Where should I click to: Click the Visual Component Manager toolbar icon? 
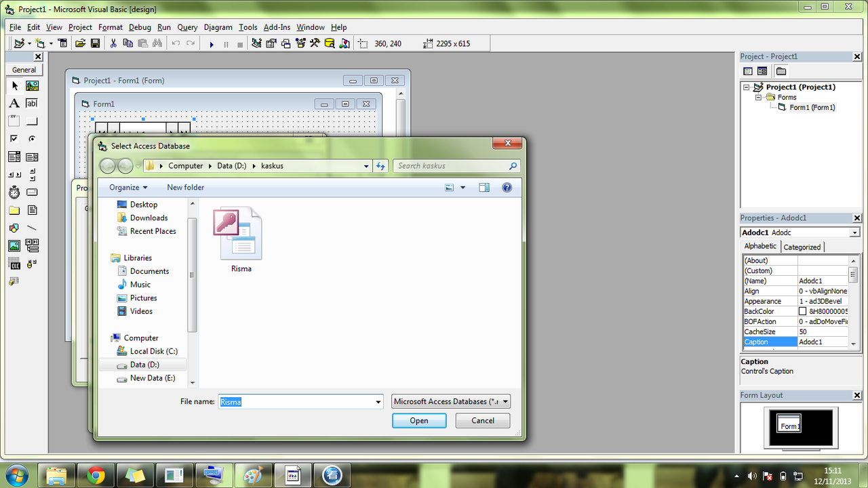(x=344, y=43)
